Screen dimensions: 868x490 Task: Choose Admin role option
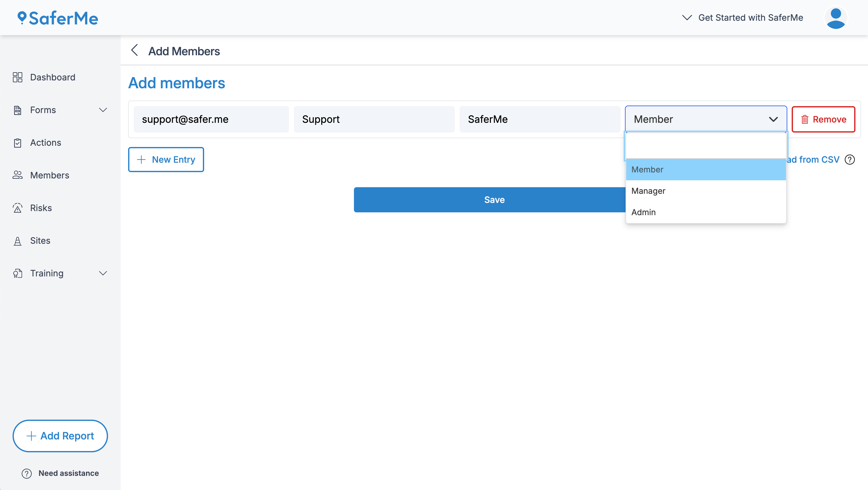click(x=643, y=212)
